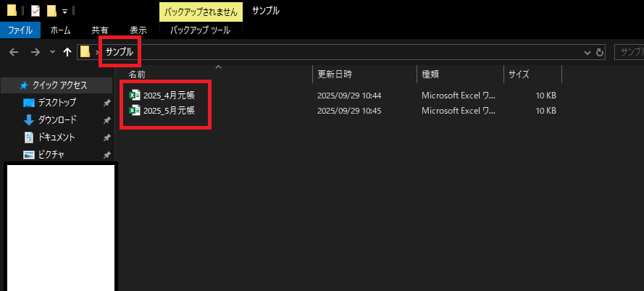This screenshot has width=644, height=291.
Task: Expand the recent locations dropdown arrow
Action: pos(51,52)
